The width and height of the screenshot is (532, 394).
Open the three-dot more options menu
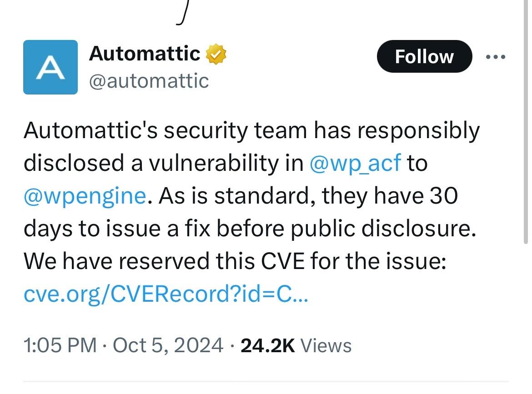tap(495, 57)
